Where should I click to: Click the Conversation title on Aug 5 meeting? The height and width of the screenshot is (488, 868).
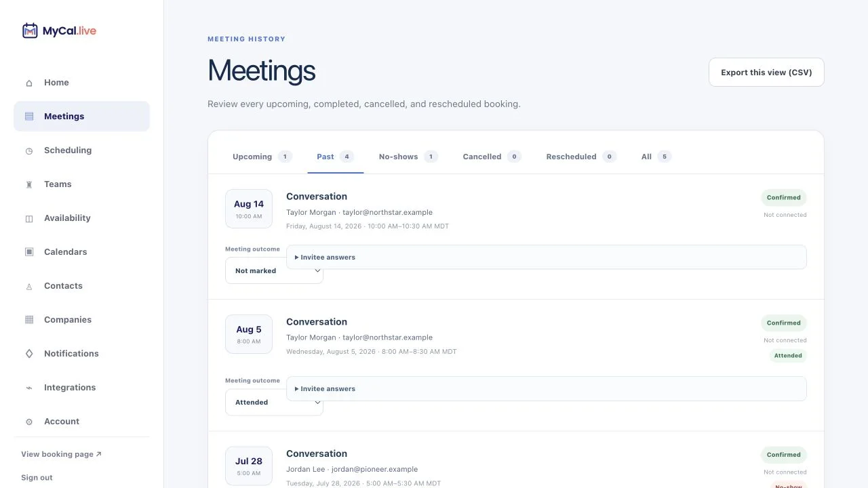(317, 322)
